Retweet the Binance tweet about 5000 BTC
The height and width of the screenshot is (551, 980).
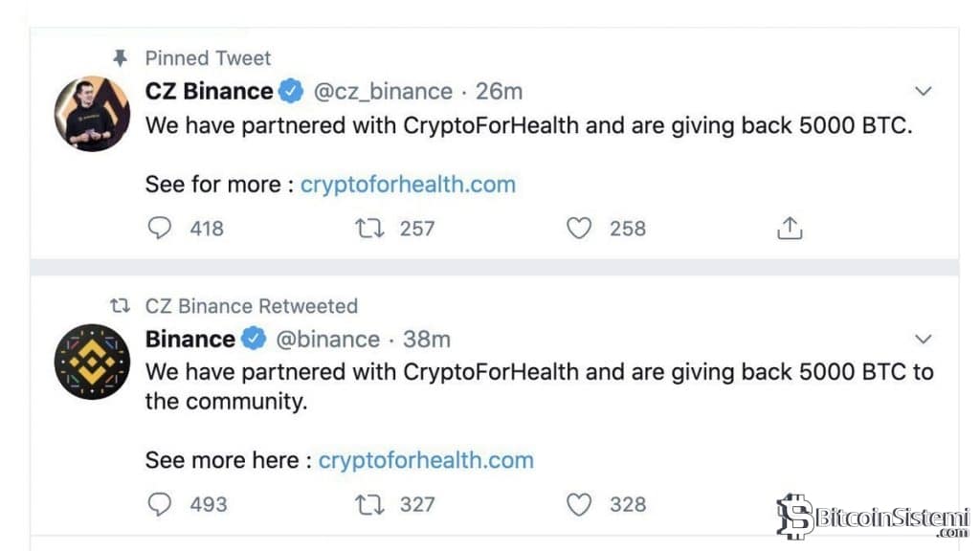[367, 504]
